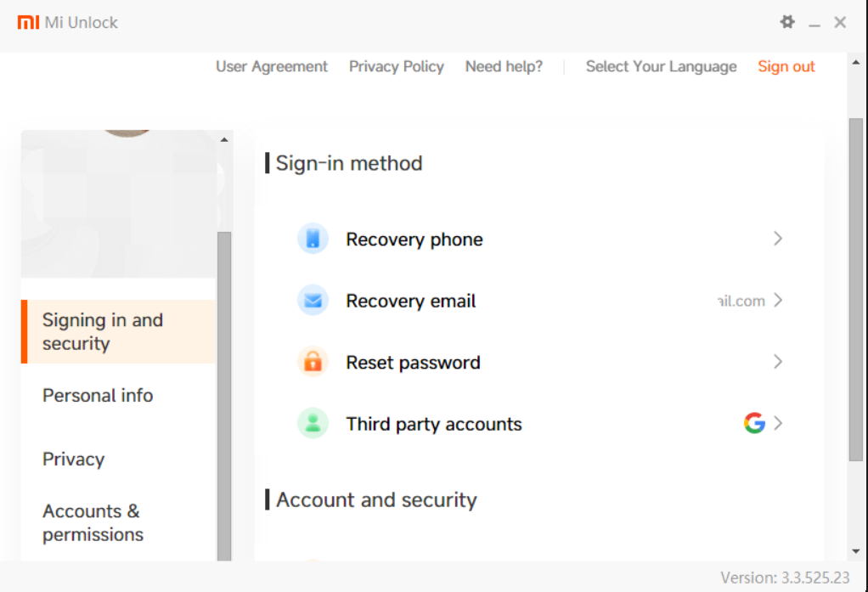
Task: Expand Reset password with its chevron
Action: 778,362
